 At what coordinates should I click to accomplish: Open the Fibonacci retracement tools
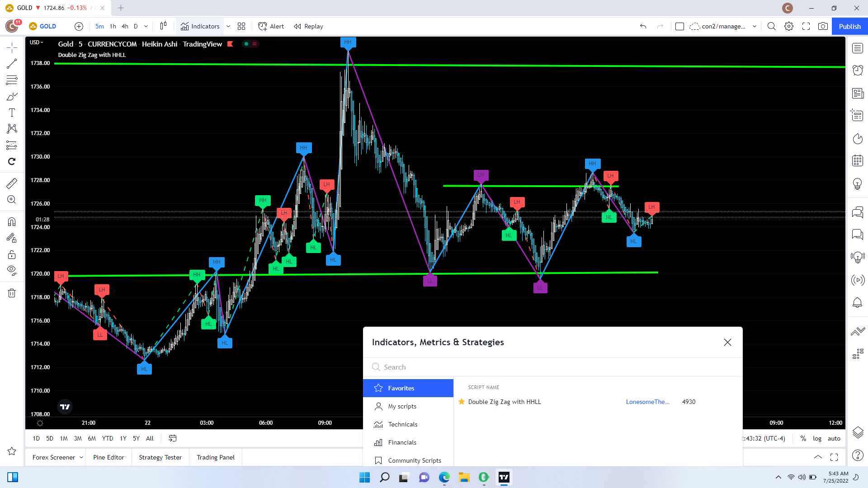(12, 80)
